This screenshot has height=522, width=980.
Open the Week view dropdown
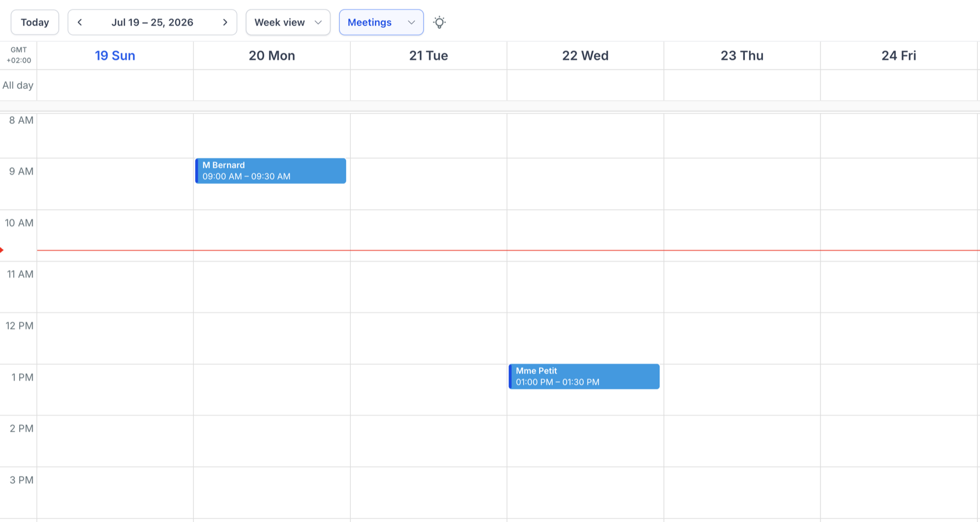click(288, 22)
